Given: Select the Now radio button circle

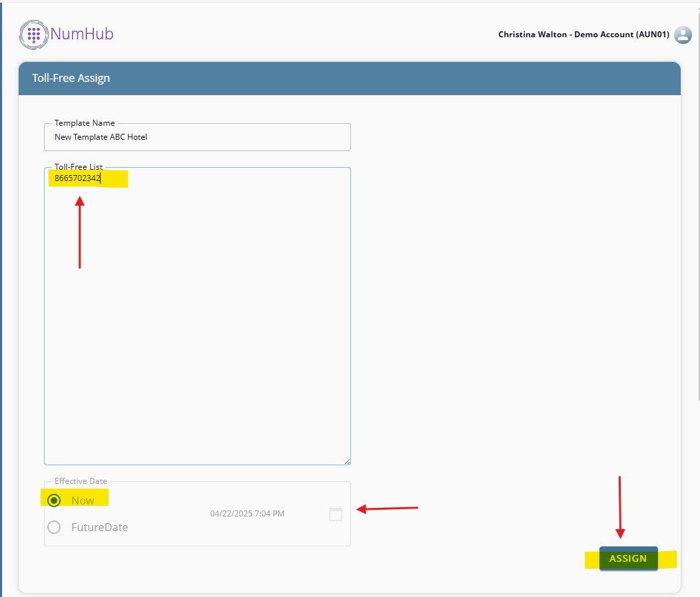Looking at the screenshot, I should (55, 500).
